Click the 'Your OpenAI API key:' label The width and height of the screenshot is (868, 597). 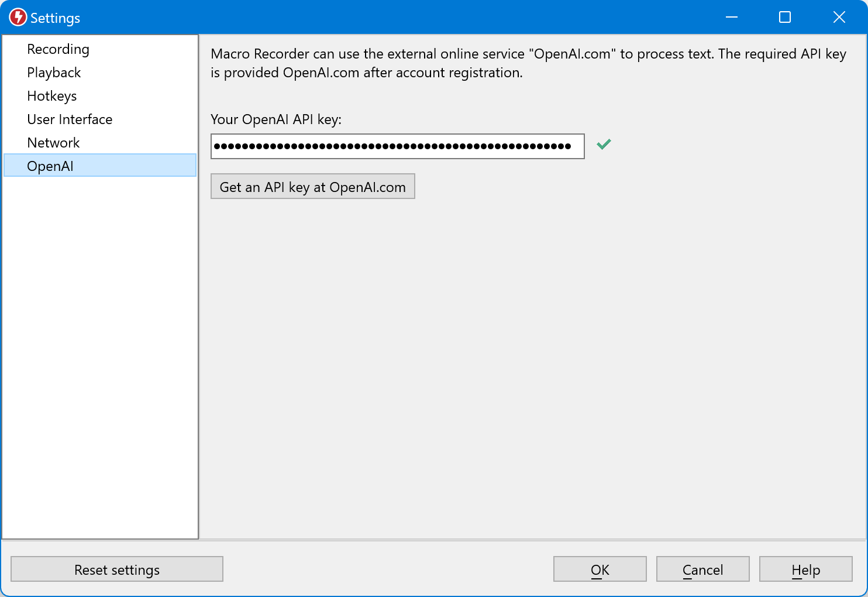(276, 119)
